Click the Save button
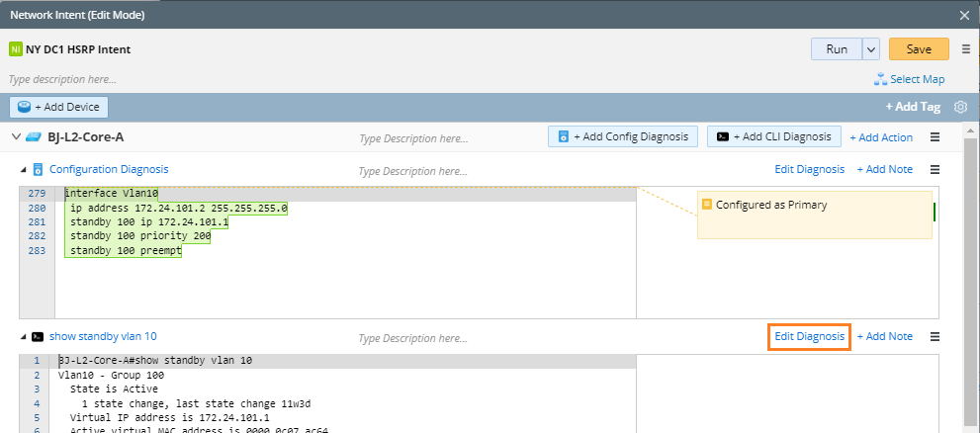 pos(918,49)
